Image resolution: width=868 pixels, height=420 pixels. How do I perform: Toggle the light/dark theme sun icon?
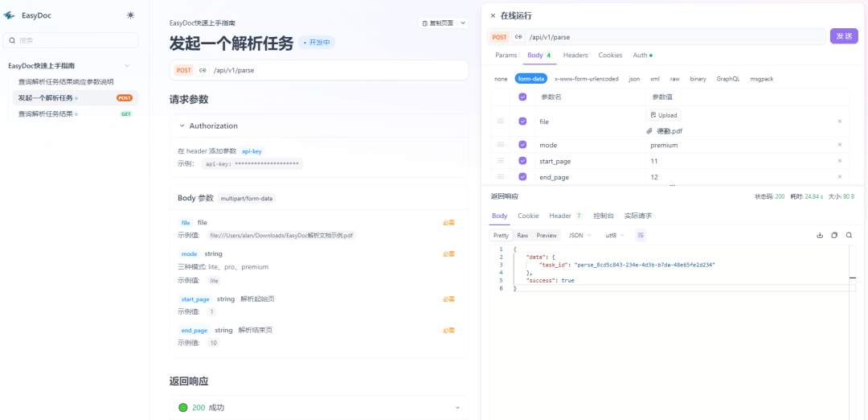coord(130,15)
